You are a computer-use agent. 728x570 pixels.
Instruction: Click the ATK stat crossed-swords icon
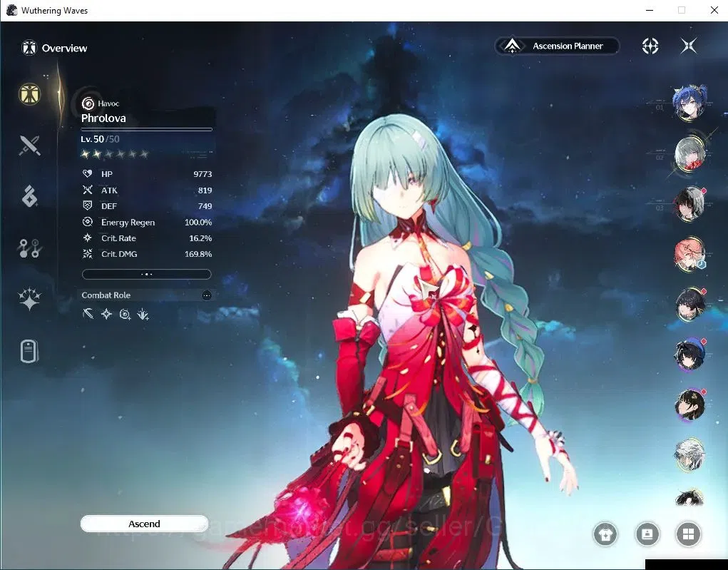[x=87, y=190]
